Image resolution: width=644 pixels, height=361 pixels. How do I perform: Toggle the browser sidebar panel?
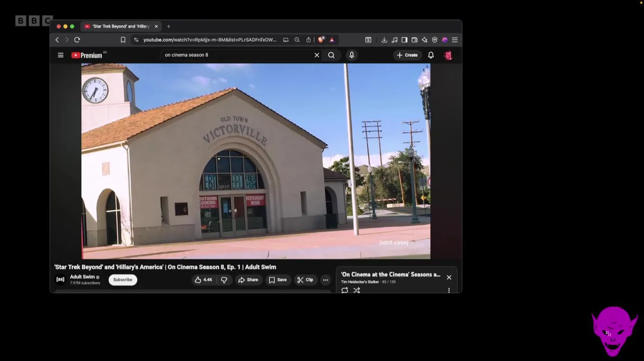pos(404,40)
